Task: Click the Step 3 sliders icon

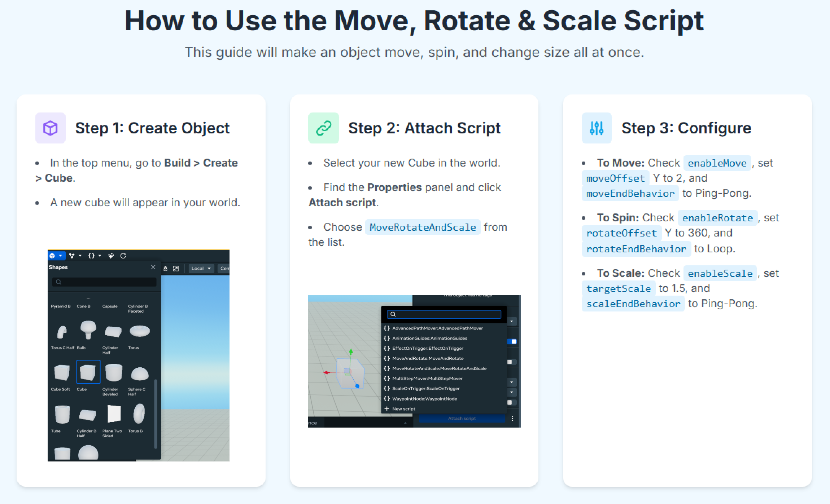Action: pos(597,128)
